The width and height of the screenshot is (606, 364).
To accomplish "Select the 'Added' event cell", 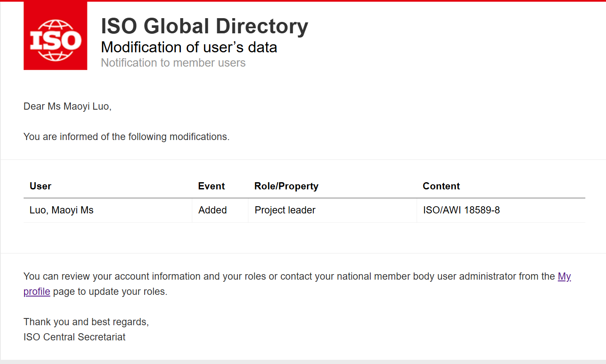I will [x=220, y=210].
